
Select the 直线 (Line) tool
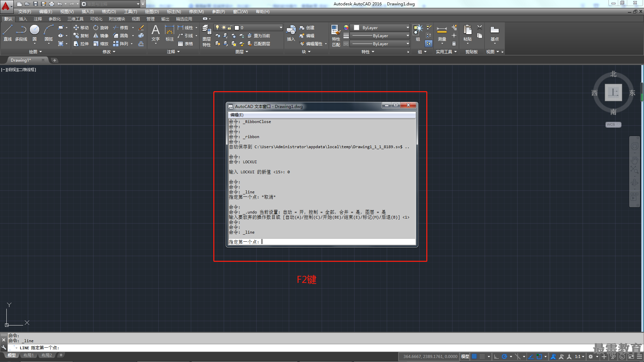coord(8,33)
